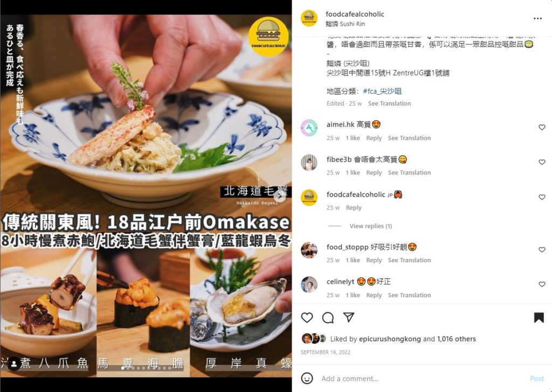Open comment bubble icon below post

(328, 318)
